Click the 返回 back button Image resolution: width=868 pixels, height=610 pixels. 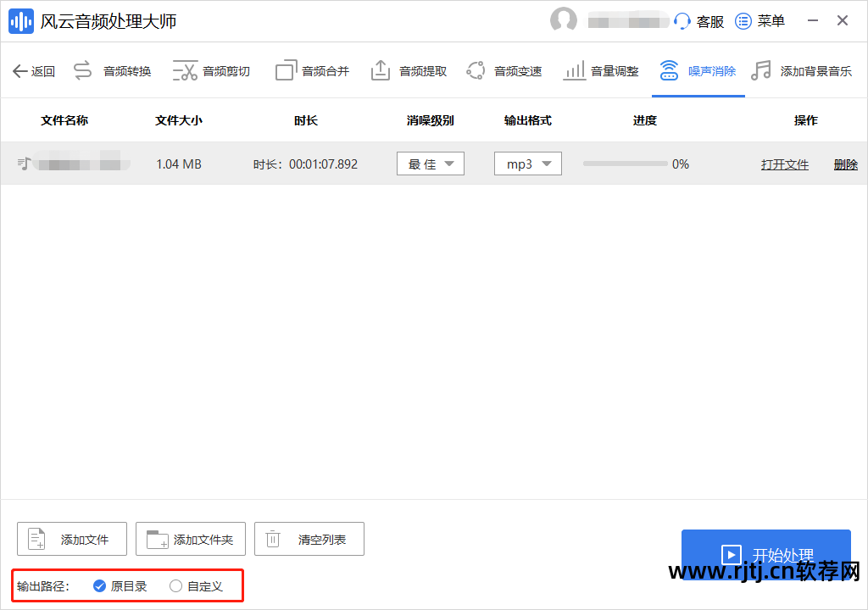[34, 71]
